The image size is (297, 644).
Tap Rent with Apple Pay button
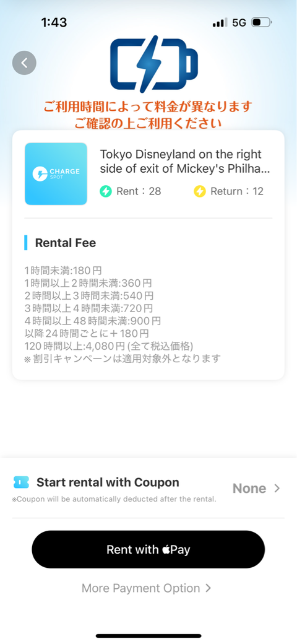[148, 549]
